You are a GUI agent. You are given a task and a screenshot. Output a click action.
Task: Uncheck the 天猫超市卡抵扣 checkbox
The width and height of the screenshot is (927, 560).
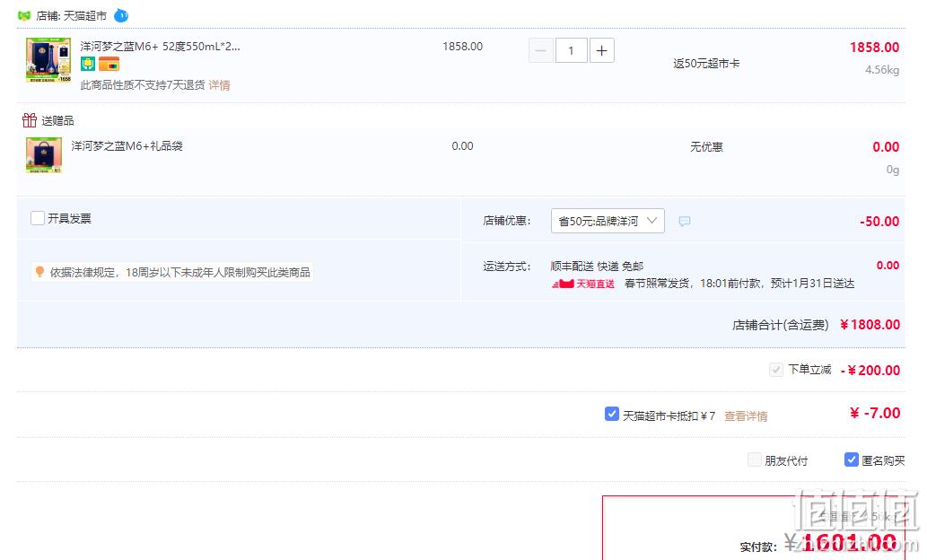click(612, 414)
